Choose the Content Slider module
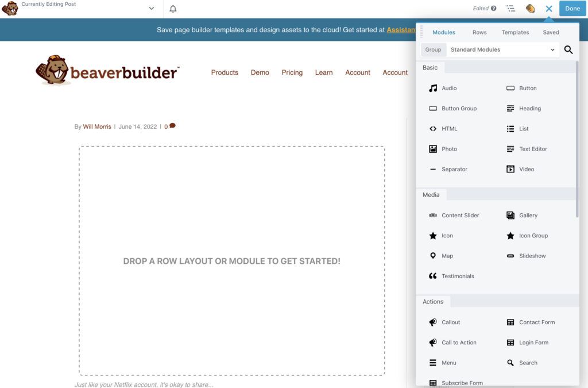Viewport: 588px width, 388px height. point(459,214)
